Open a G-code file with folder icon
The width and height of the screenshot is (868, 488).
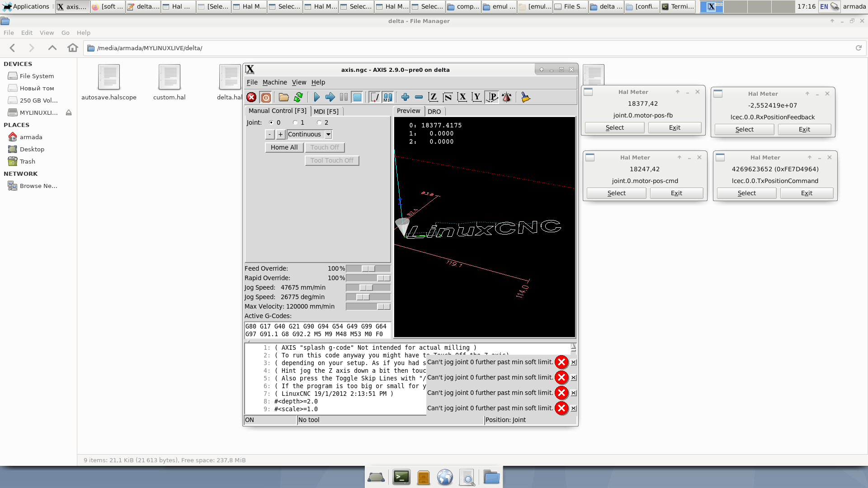tap(284, 97)
